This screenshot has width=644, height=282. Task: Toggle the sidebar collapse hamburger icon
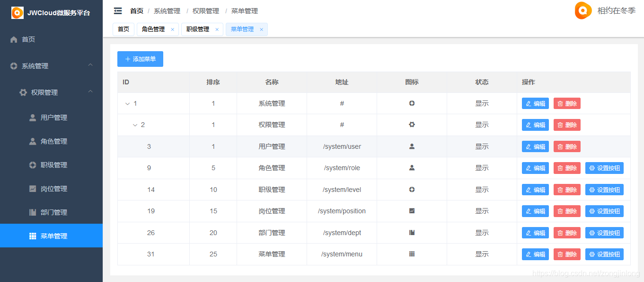point(118,11)
